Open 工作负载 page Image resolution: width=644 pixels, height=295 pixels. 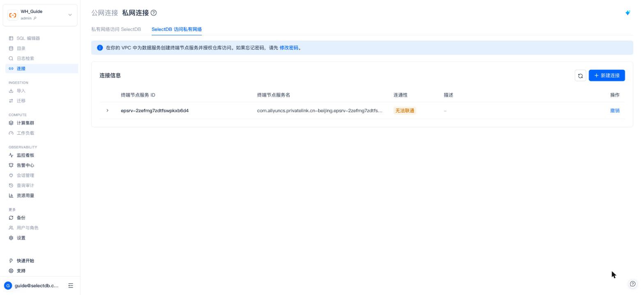pyautogui.click(x=25, y=133)
